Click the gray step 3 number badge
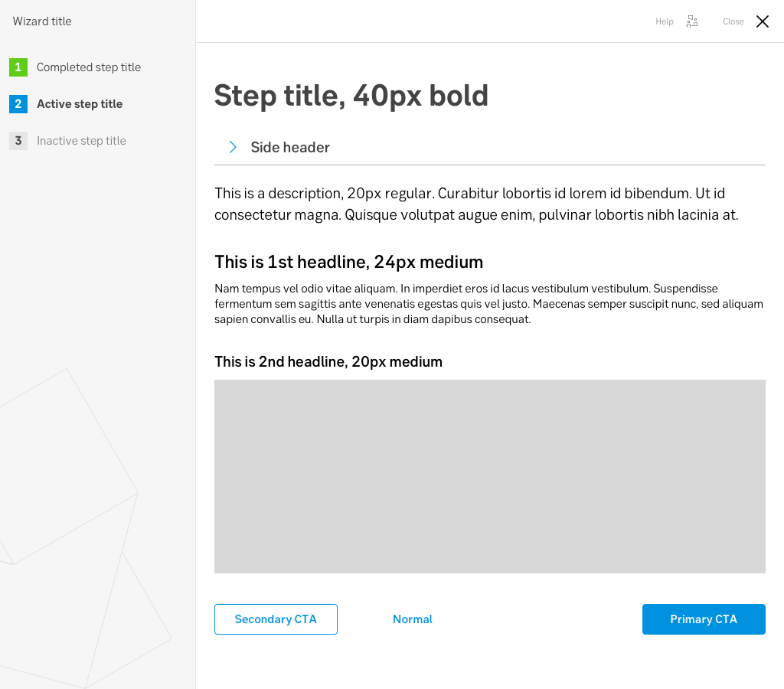 [x=18, y=141]
